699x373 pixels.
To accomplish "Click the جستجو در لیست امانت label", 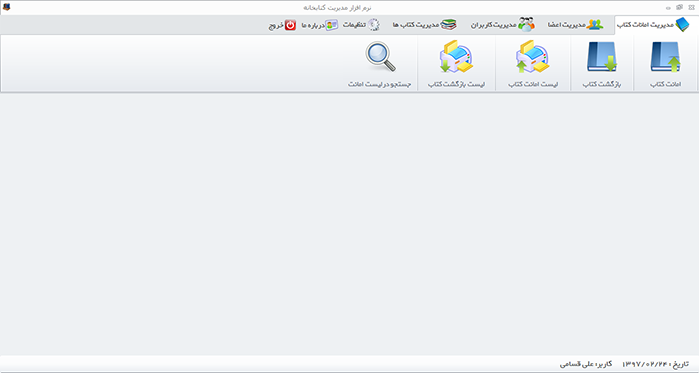I will 379,84.
